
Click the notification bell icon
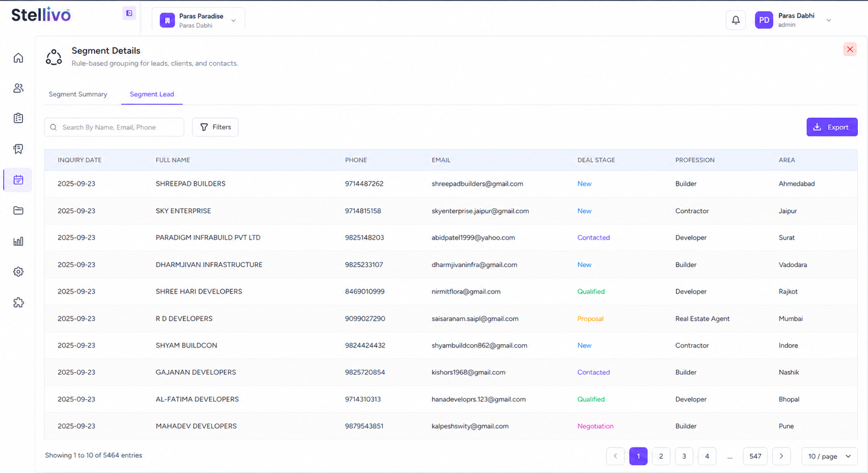click(736, 20)
